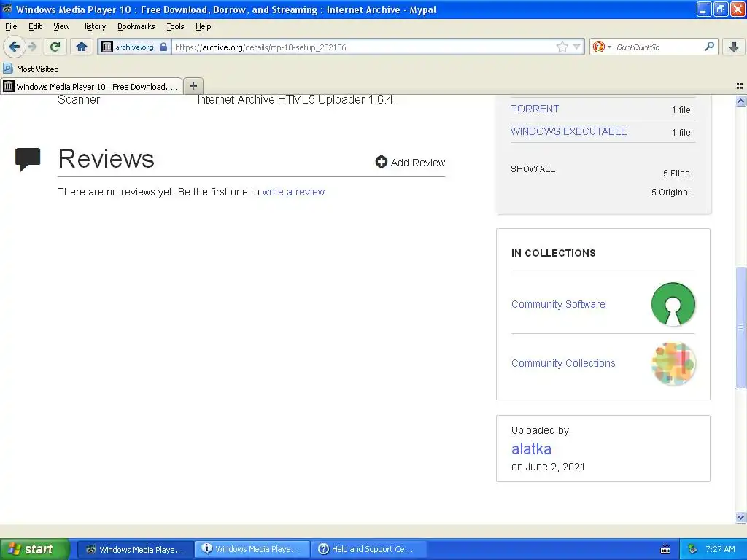Click the Community Software green logo

click(673, 304)
